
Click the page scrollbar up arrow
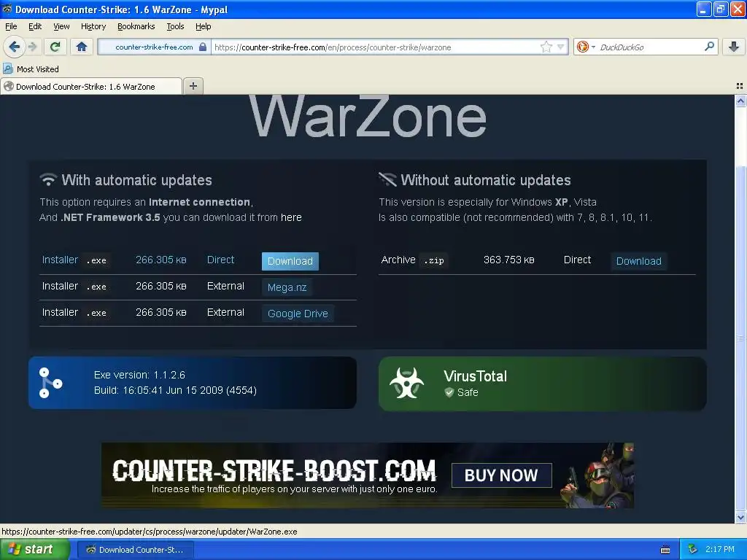coord(740,101)
